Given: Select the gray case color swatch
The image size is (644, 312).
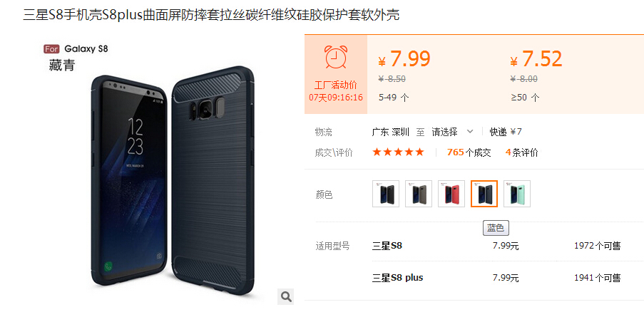Looking at the screenshot, I should (419, 194).
